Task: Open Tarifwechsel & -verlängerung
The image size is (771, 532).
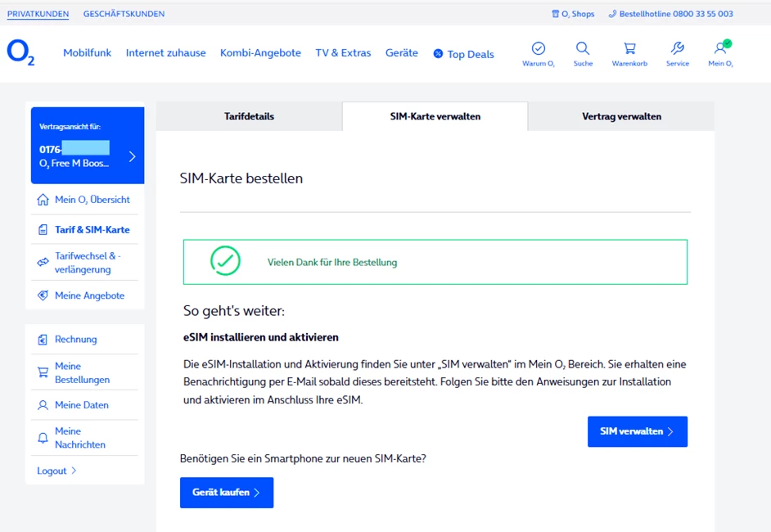Action: pos(88,263)
